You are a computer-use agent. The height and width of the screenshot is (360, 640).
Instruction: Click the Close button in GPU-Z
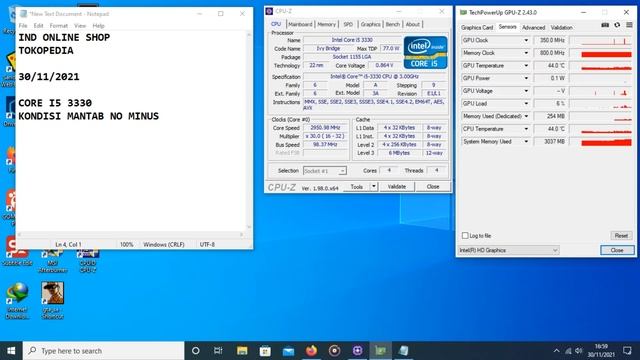(617, 250)
